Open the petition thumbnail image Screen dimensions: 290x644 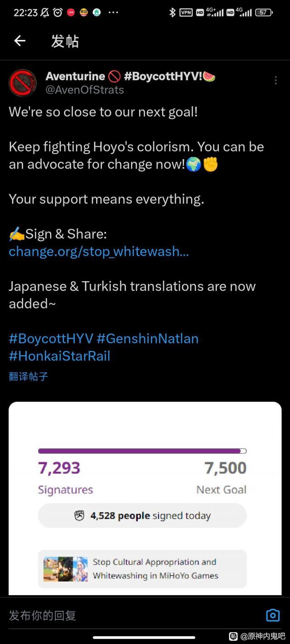(x=65, y=569)
